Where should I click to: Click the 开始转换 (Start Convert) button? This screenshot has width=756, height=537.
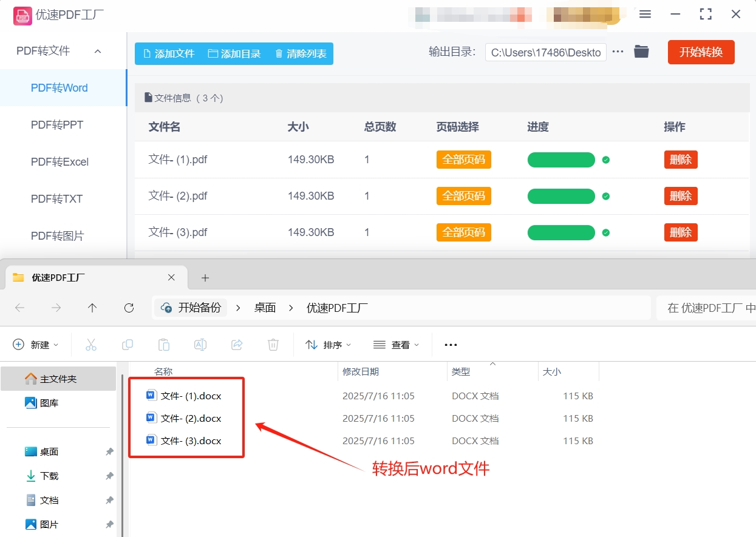point(701,52)
